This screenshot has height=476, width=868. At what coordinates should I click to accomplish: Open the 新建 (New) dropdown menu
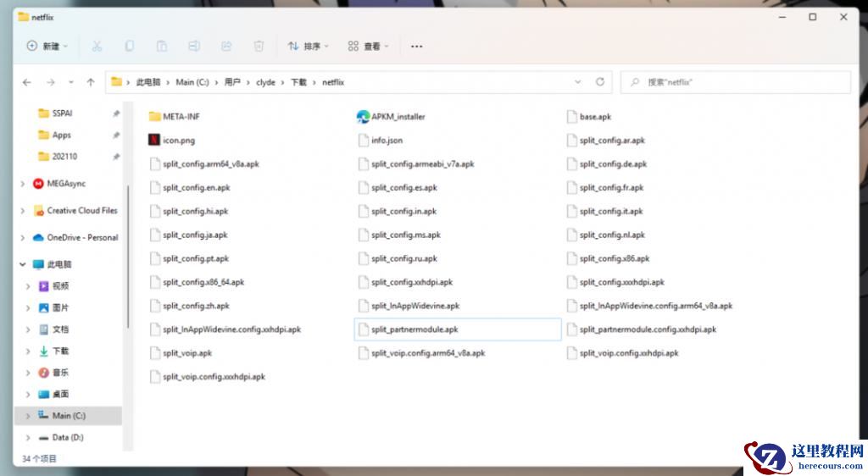click(x=47, y=46)
